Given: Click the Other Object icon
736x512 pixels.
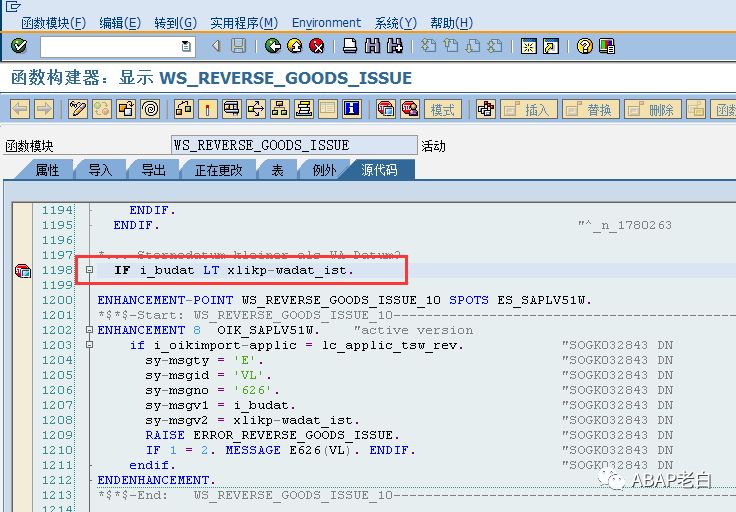Looking at the screenshot, I should [126, 109].
